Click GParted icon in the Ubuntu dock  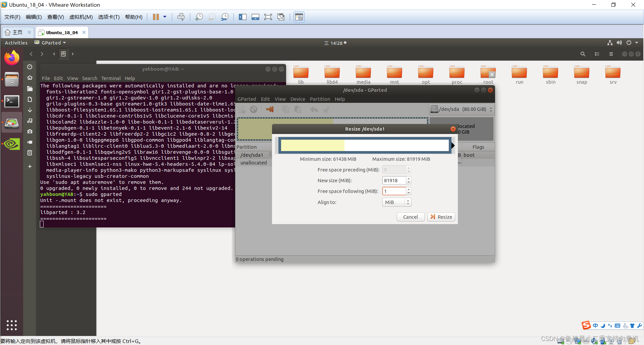tap(12, 123)
